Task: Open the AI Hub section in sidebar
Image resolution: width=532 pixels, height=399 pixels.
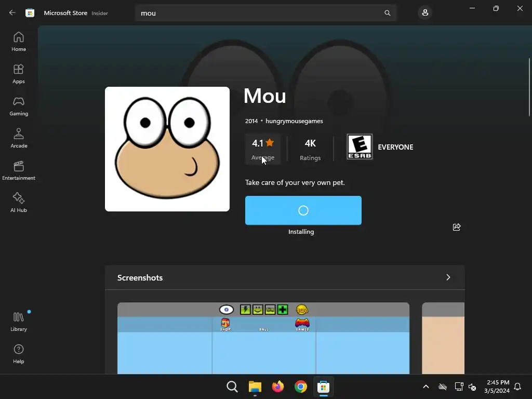Action: (x=19, y=203)
